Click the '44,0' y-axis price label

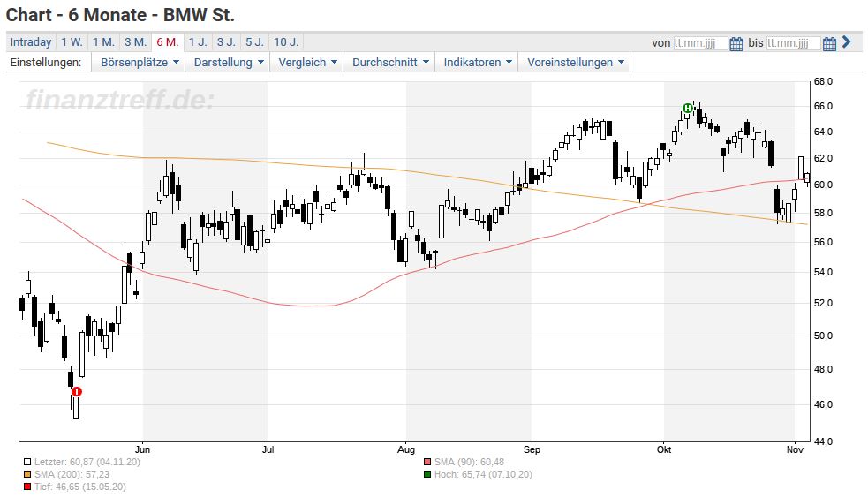tap(823, 441)
